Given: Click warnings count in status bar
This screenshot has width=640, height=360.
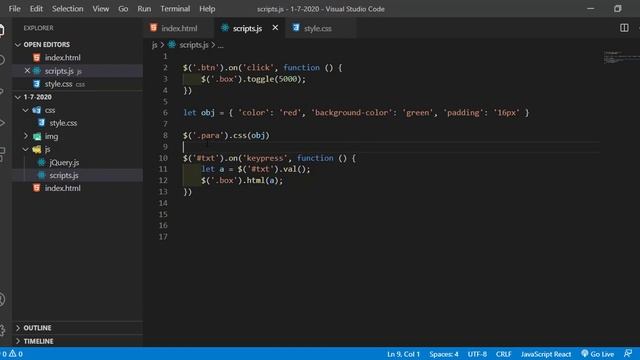Looking at the screenshot, I should (16, 354).
